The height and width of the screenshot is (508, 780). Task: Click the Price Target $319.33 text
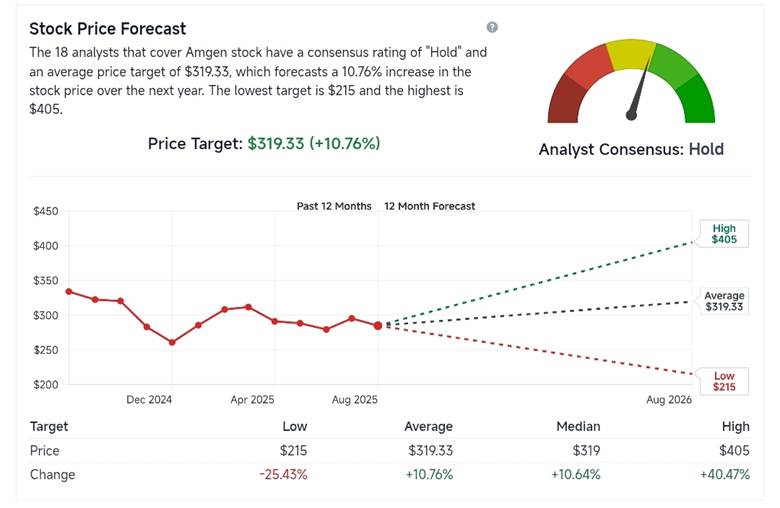264,143
